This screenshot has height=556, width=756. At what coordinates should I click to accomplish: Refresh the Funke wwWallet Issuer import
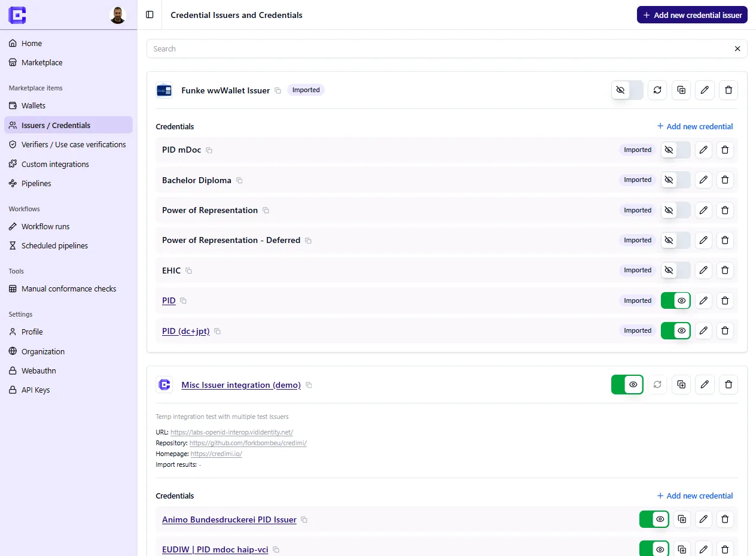coord(657,90)
